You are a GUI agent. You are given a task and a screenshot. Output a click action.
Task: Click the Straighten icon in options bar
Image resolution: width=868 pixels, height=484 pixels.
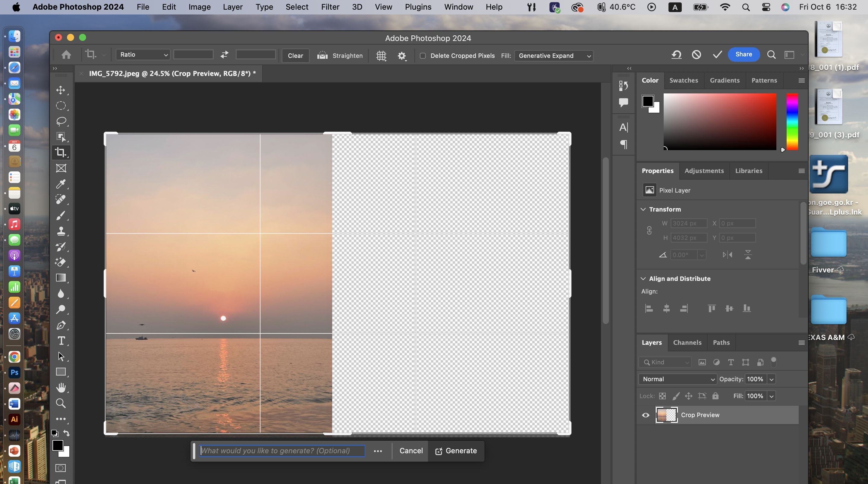[x=322, y=55]
